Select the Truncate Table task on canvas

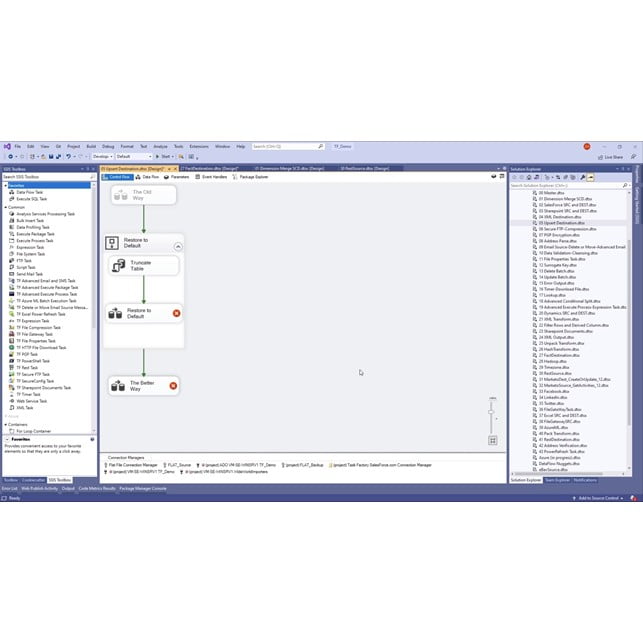(141, 265)
